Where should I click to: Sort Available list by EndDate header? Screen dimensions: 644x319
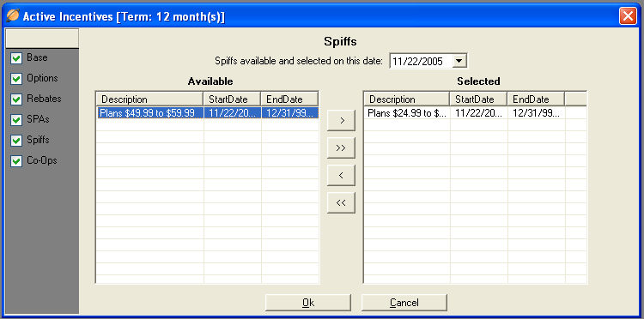(x=289, y=99)
